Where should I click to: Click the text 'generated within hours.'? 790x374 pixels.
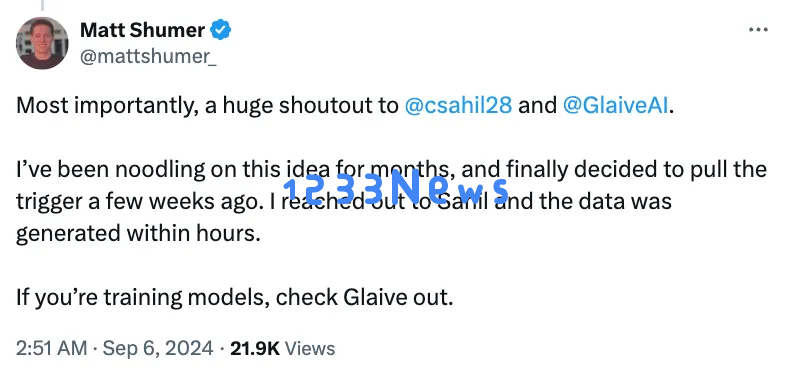click(x=138, y=234)
